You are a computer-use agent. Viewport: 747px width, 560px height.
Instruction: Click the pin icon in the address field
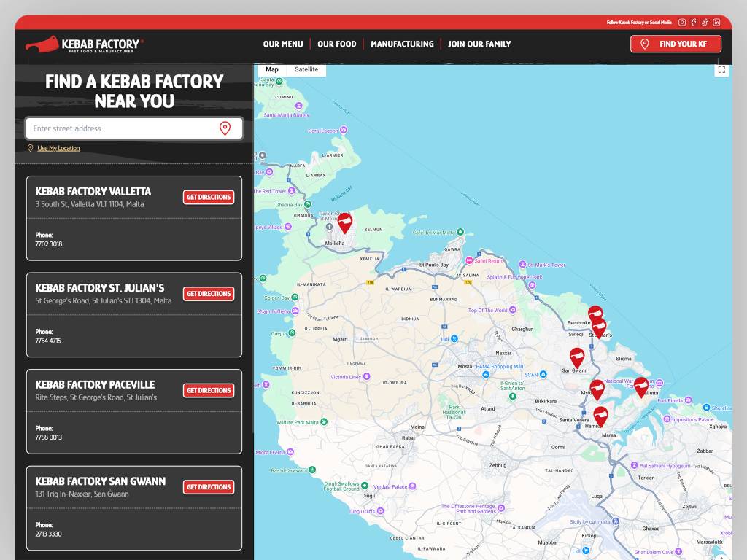pos(225,128)
